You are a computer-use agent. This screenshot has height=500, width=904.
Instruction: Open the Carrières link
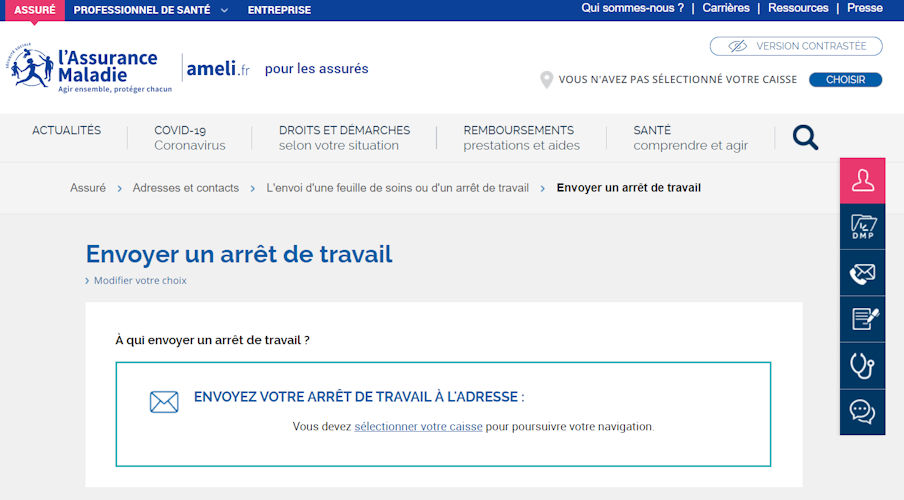(725, 8)
